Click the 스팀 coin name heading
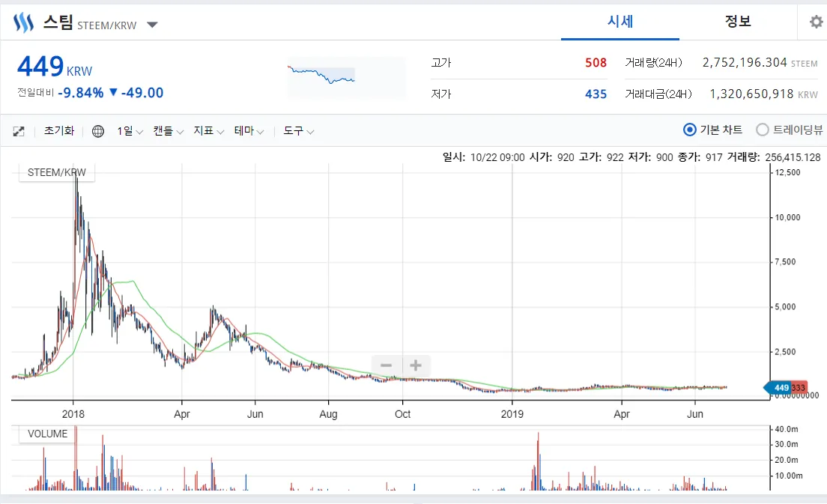The image size is (827, 504). (x=58, y=22)
